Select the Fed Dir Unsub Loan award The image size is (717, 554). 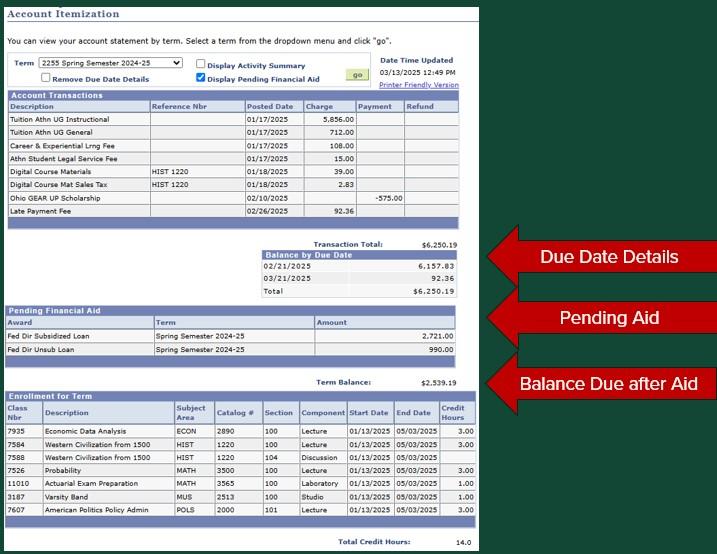point(41,350)
